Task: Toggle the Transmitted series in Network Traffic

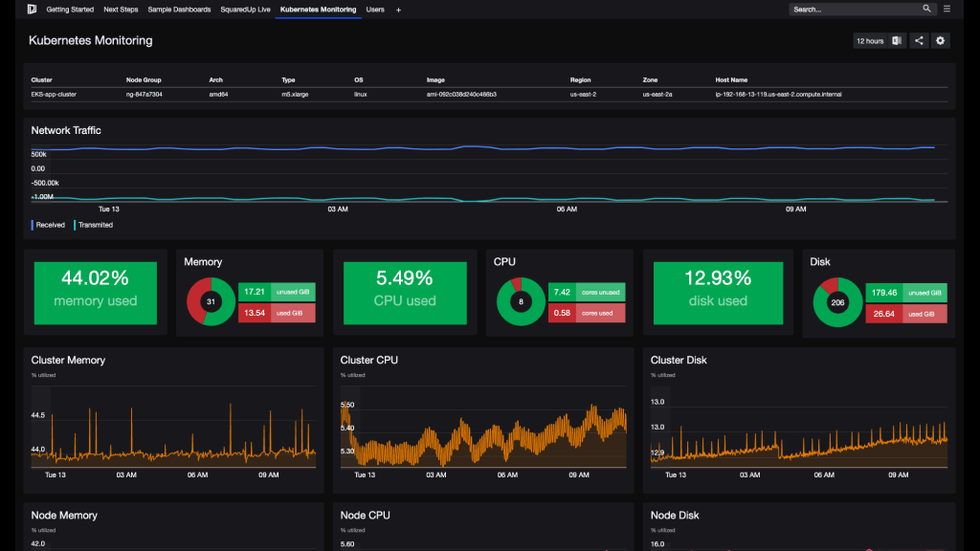Action: [96, 225]
